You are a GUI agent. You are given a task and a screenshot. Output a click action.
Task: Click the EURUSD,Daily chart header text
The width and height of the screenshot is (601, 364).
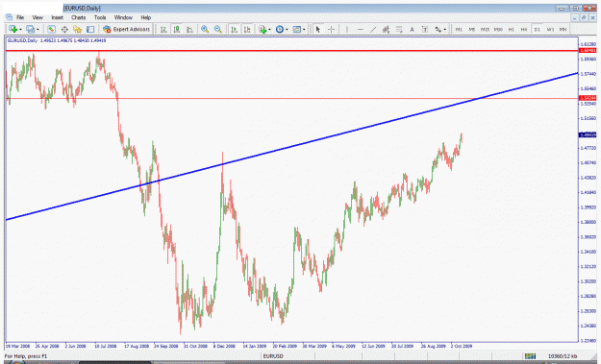click(22, 40)
